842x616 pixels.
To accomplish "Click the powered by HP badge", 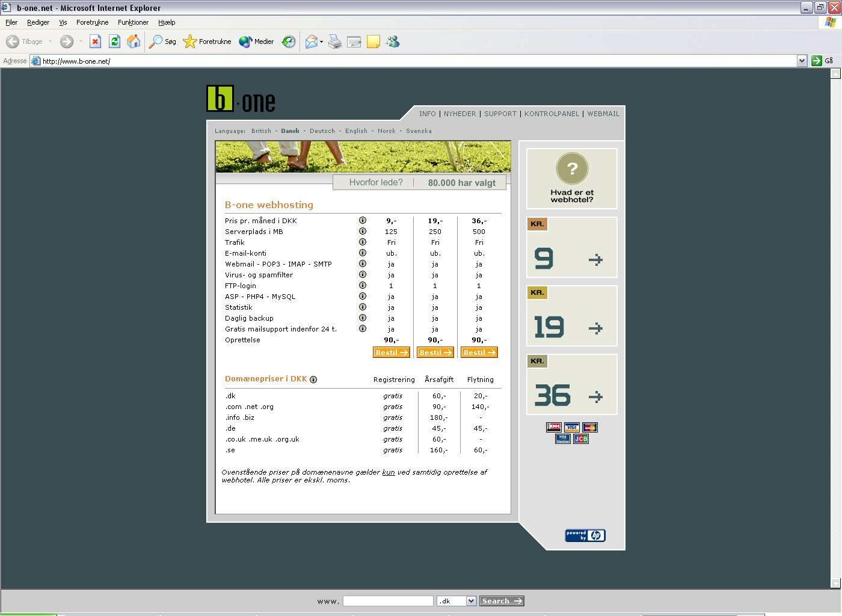I will 585,535.
